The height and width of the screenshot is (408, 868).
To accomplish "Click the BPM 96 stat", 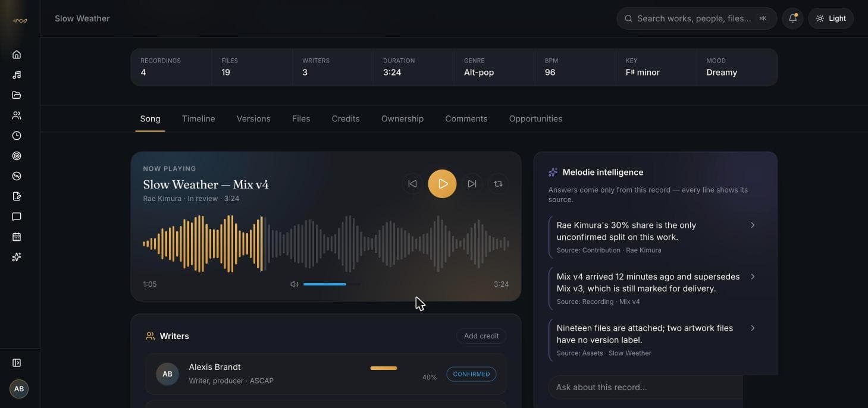I will [x=576, y=67].
